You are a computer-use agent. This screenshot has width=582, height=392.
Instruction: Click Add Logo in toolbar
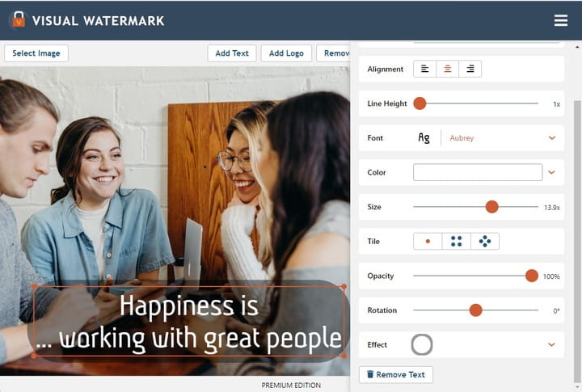[286, 53]
